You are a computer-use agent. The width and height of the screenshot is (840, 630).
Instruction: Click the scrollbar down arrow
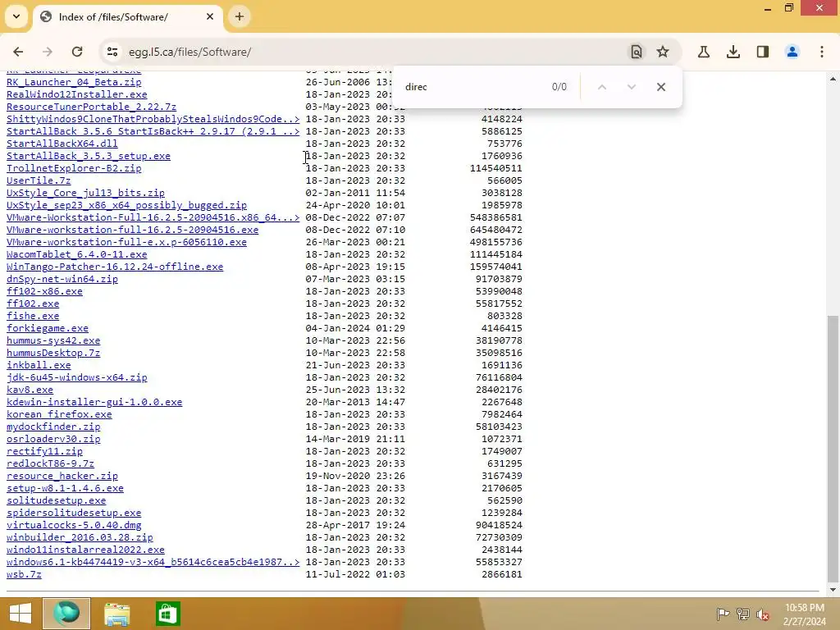pyautogui.click(x=833, y=590)
